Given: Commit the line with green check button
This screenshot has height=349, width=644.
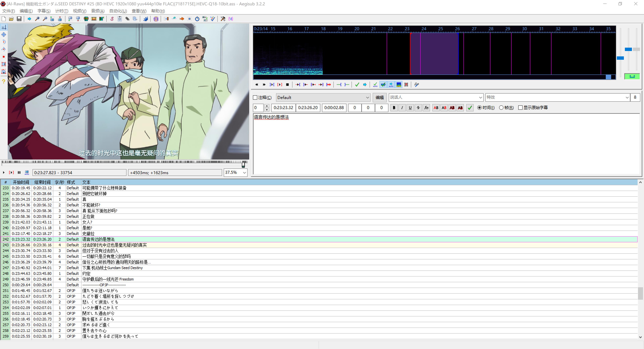Looking at the screenshot, I should 470,108.
